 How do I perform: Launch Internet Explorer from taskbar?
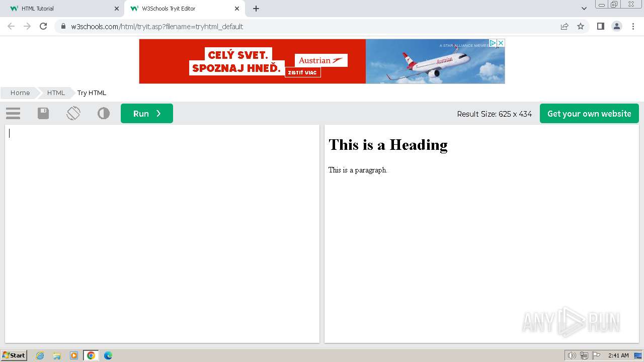[x=40, y=355]
